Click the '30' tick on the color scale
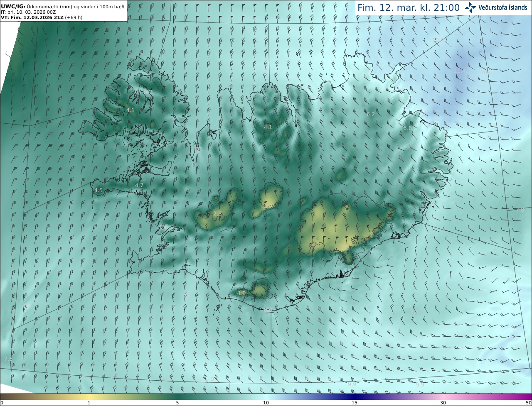Image resolution: width=532 pixels, height=406 pixels. click(443, 403)
